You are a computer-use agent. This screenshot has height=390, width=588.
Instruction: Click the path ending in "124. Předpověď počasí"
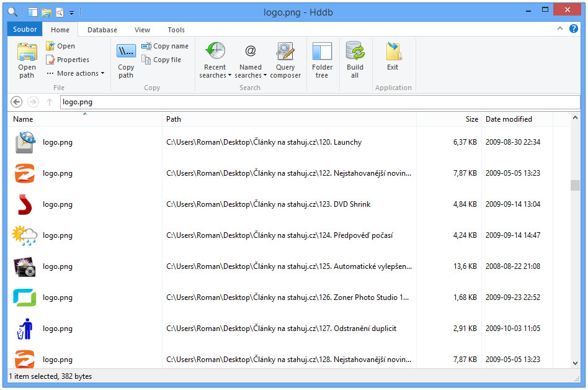[x=280, y=235]
